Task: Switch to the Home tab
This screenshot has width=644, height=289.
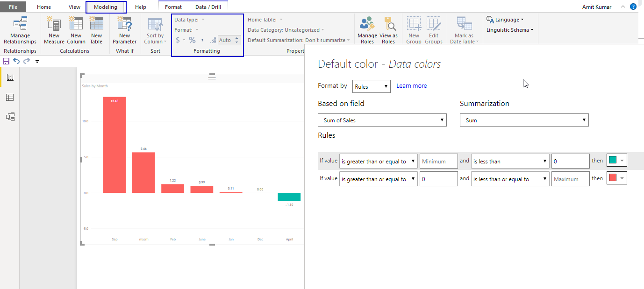Action: [44, 7]
